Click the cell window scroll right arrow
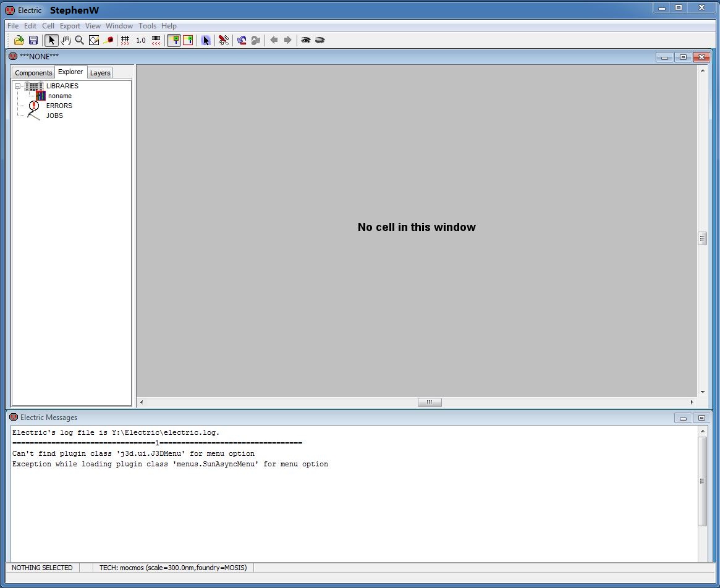 [x=692, y=402]
